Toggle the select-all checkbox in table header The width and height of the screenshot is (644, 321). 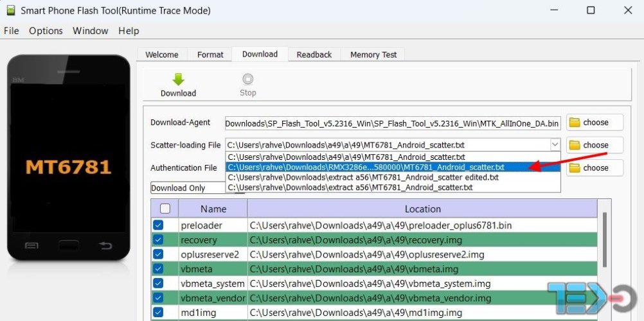coord(165,209)
